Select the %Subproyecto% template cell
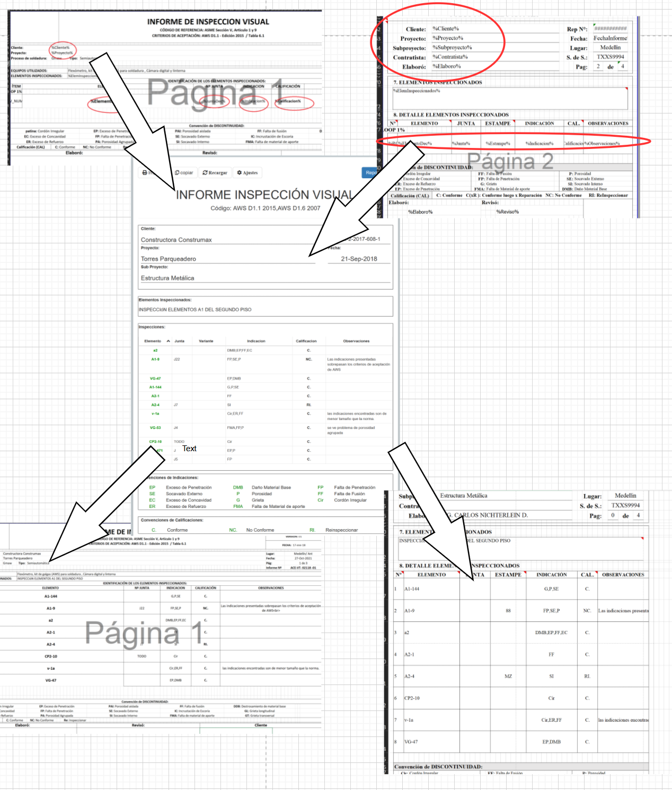672x790 pixels. click(452, 48)
